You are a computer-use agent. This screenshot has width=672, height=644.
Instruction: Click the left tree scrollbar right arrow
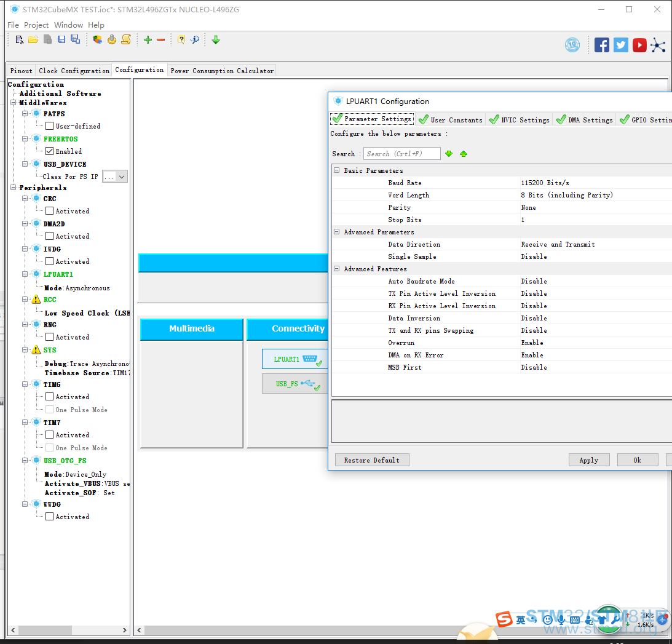(x=125, y=630)
